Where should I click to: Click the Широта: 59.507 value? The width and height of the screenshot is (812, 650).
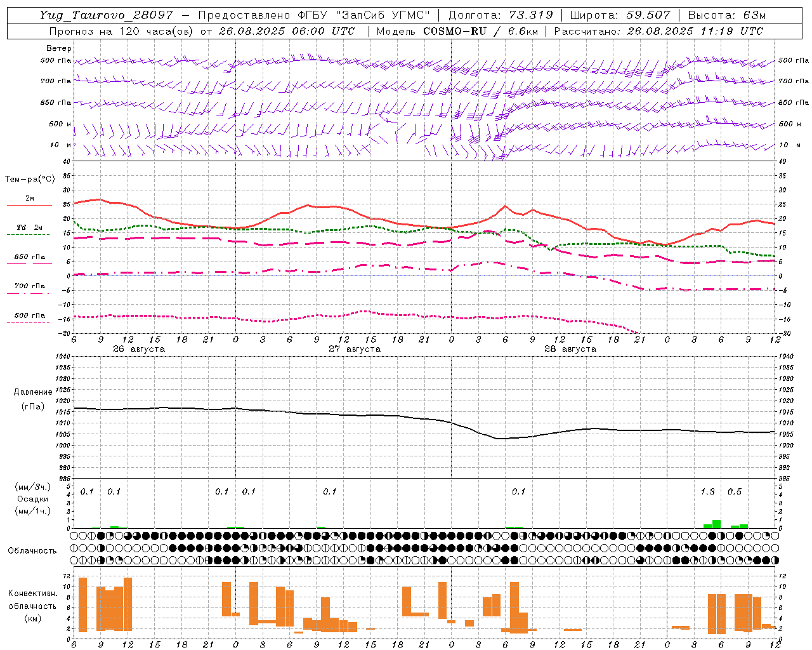coord(620,15)
